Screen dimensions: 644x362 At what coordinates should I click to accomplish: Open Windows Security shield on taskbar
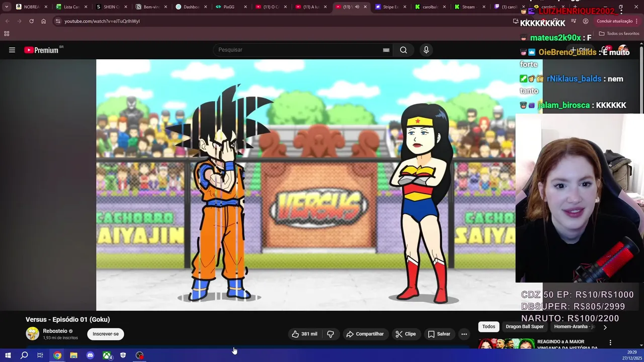(123, 355)
